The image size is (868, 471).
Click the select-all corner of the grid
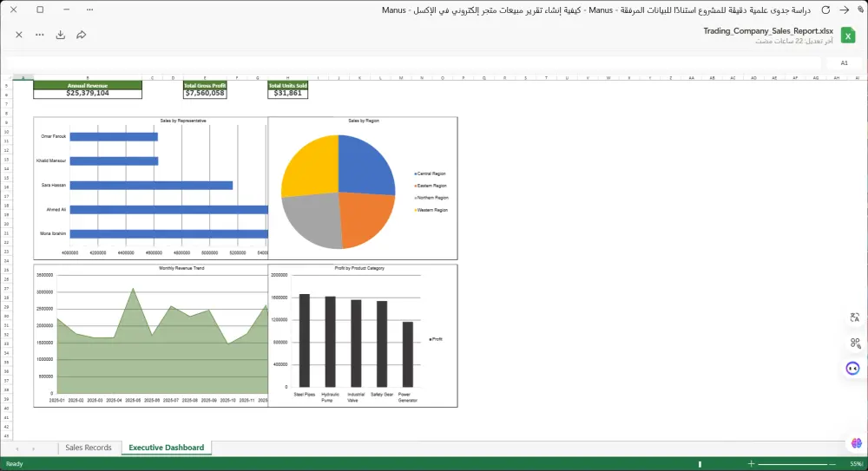pyautogui.click(x=6, y=77)
